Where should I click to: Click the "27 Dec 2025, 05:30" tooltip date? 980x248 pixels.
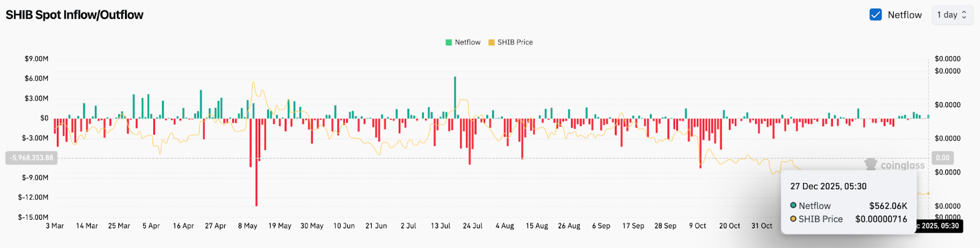pyautogui.click(x=828, y=186)
